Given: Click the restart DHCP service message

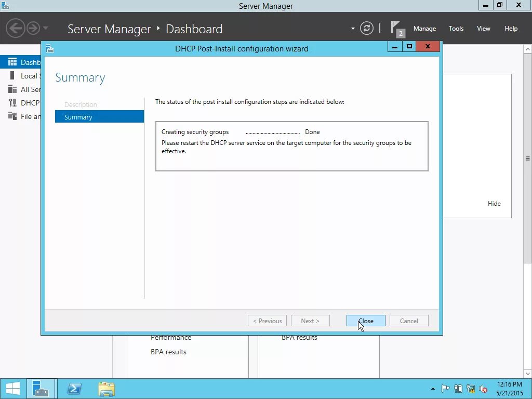Looking at the screenshot, I should coord(286,147).
